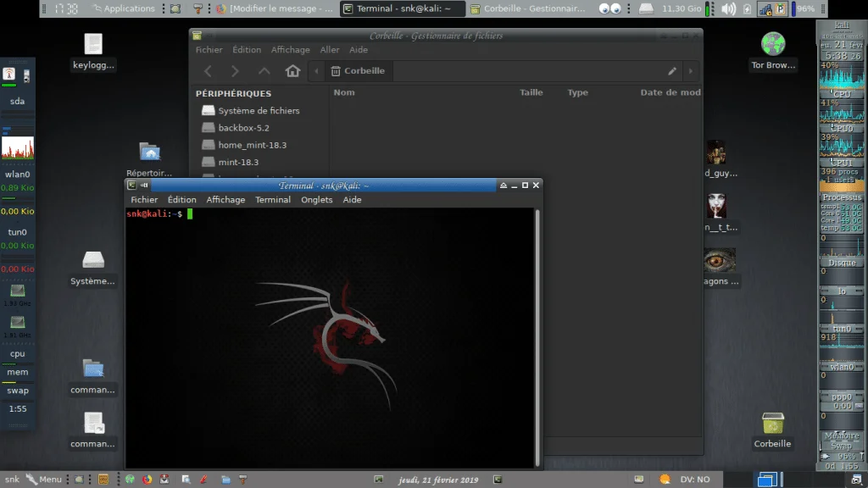Open the Aller menu in the file manager

330,50
